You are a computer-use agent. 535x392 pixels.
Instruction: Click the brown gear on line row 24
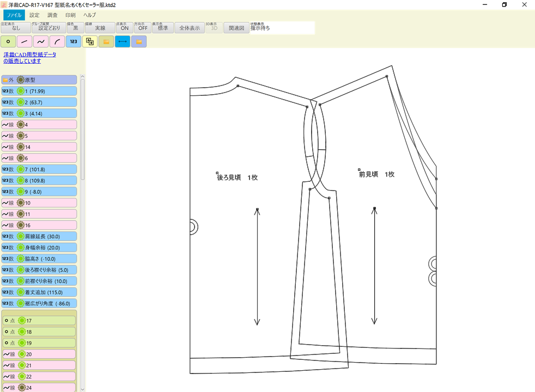click(22, 388)
